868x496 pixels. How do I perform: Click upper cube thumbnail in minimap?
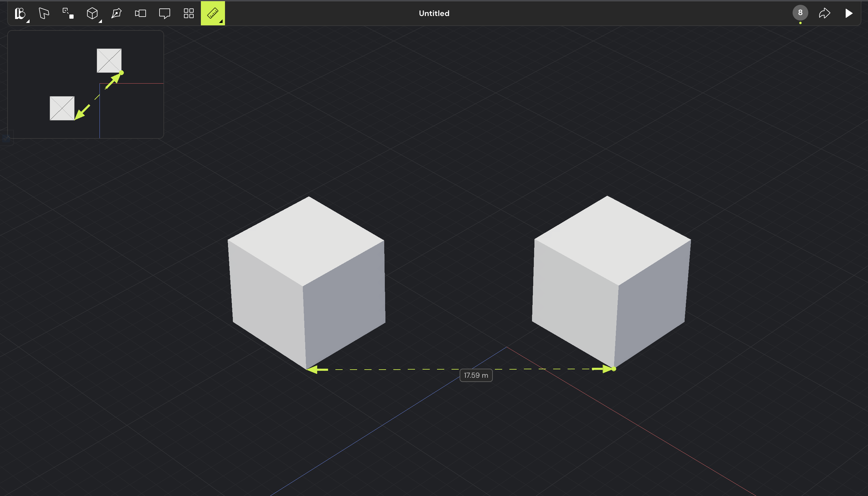point(109,61)
